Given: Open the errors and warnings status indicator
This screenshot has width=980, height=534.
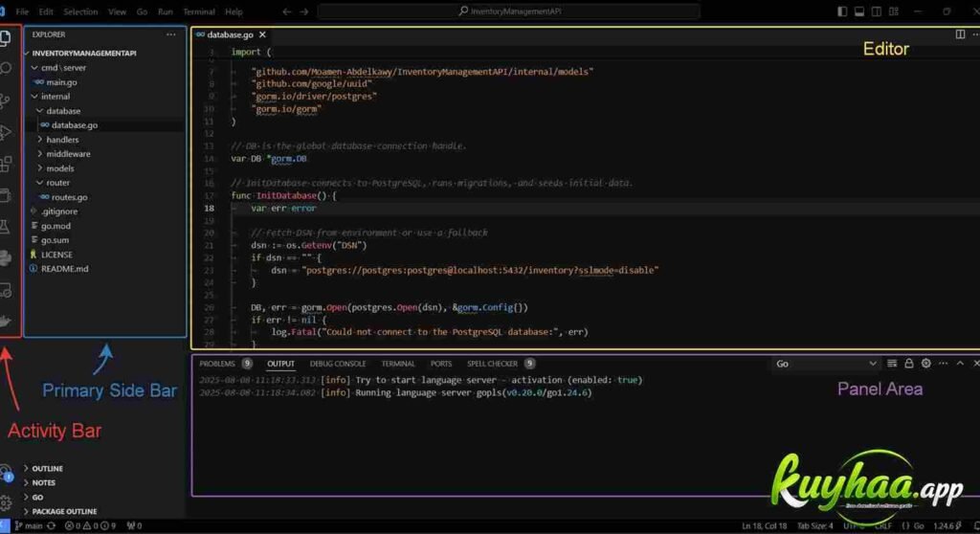Looking at the screenshot, I should pyautogui.click(x=91, y=526).
